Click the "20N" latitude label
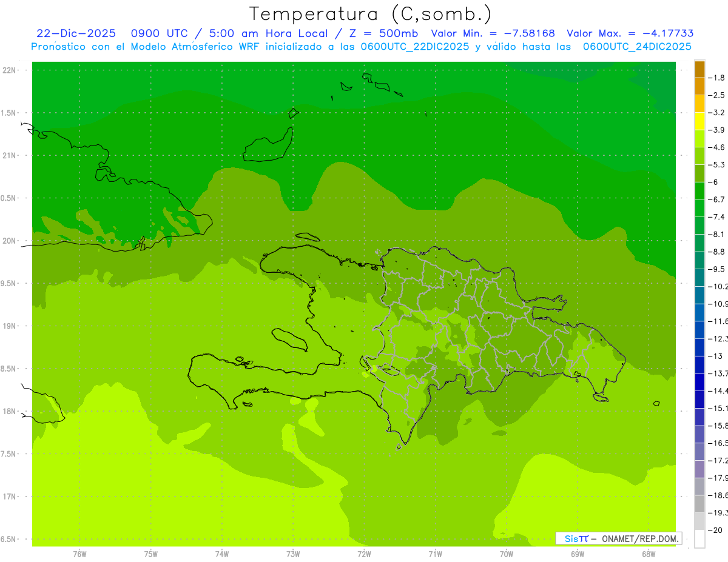 (x=10, y=241)
